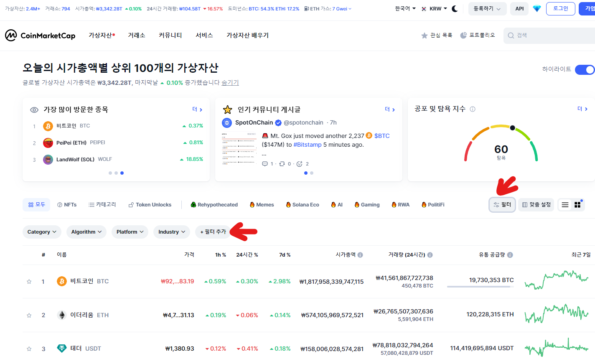Select the 모두 tab
Image resolution: width=595 pixels, height=364 pixels.
[x=36, y=205]
